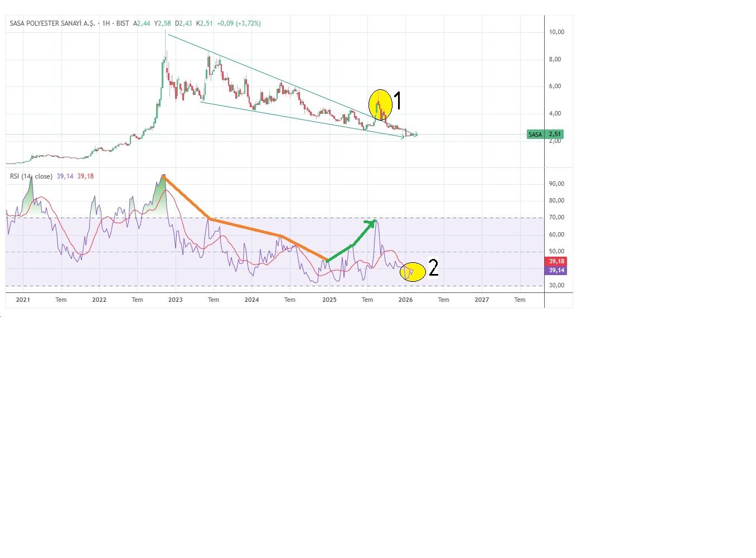
Task: Click 2023 on the time axis
Action: (175, 300)
